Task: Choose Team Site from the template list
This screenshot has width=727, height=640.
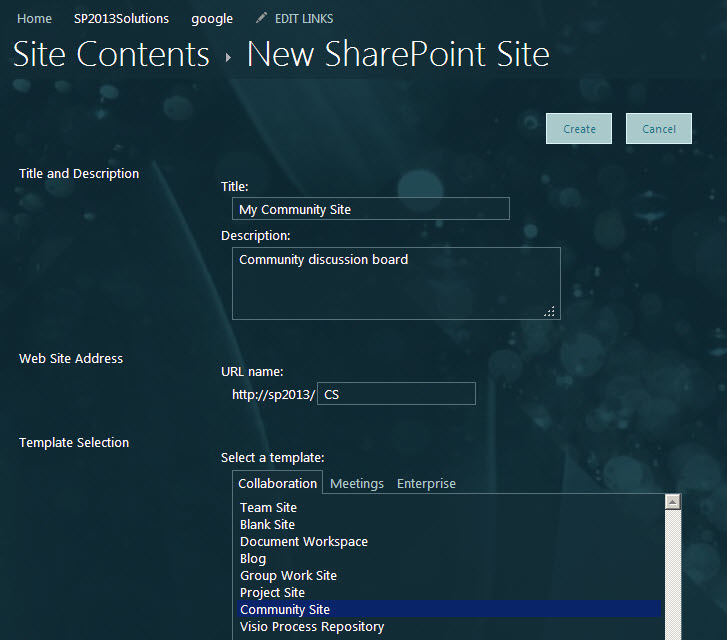Action: (268, 508)
